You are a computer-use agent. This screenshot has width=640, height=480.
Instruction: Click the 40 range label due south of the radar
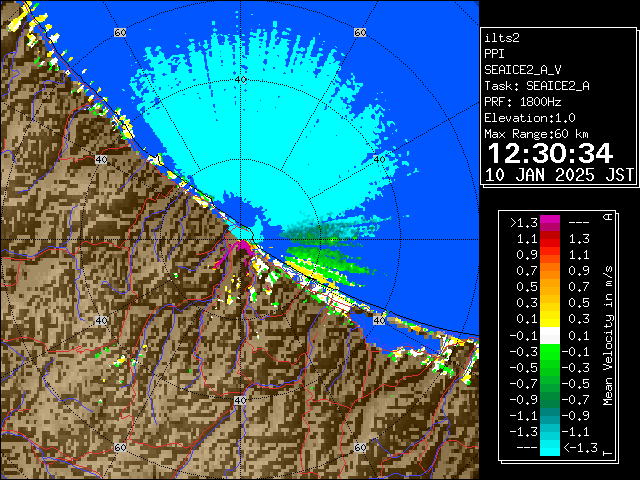[x=240, y=400]
